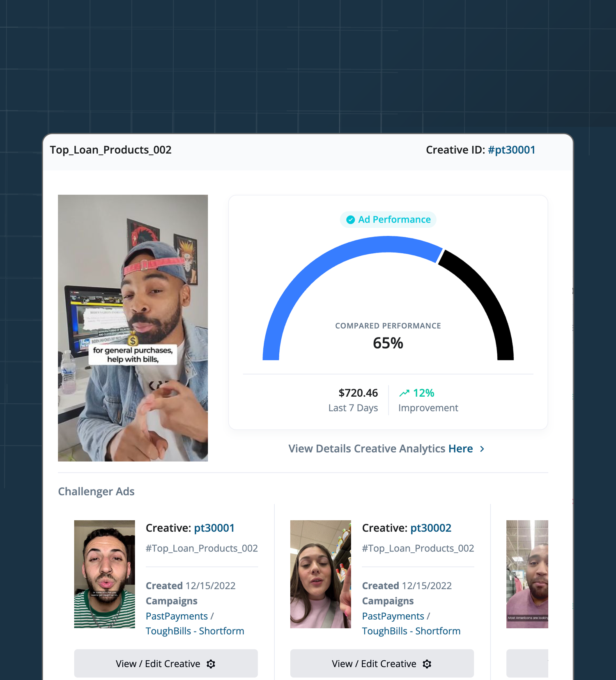616x680 pixels.
Task: Open the #pt30001 Creative ID link in header
Action: 511,150
